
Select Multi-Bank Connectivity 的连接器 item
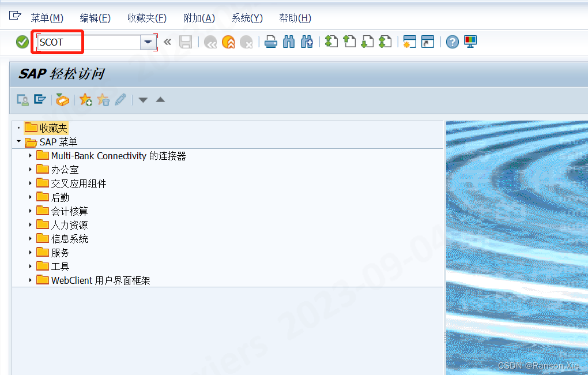click(x=119, y=156)
